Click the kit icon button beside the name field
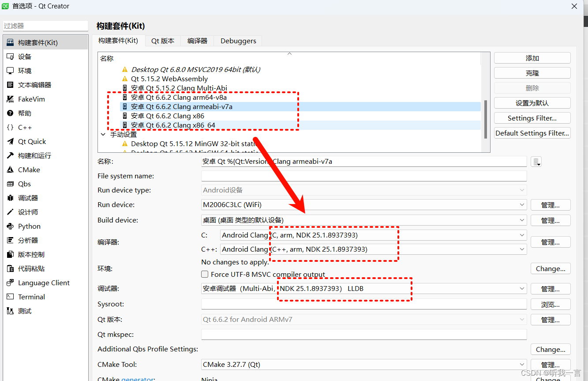 [536, 162]
